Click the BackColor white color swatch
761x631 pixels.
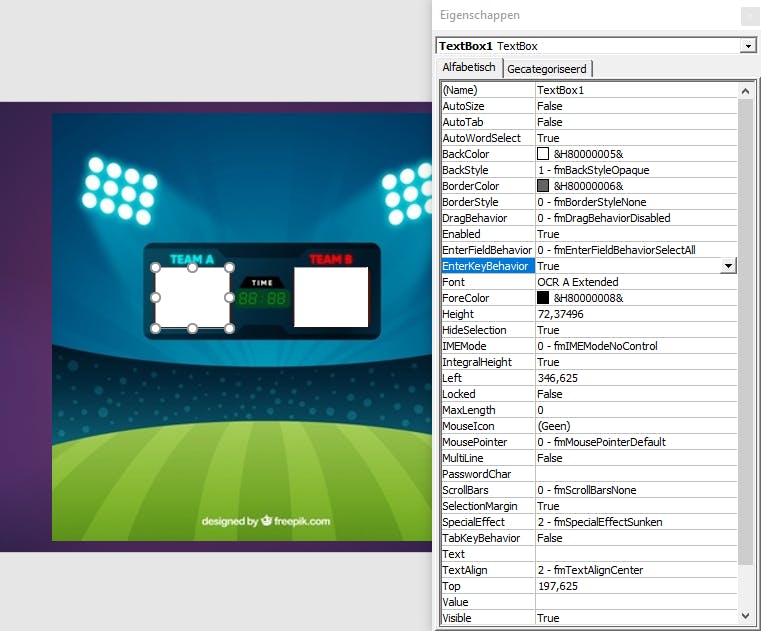[x=543, y=154]
